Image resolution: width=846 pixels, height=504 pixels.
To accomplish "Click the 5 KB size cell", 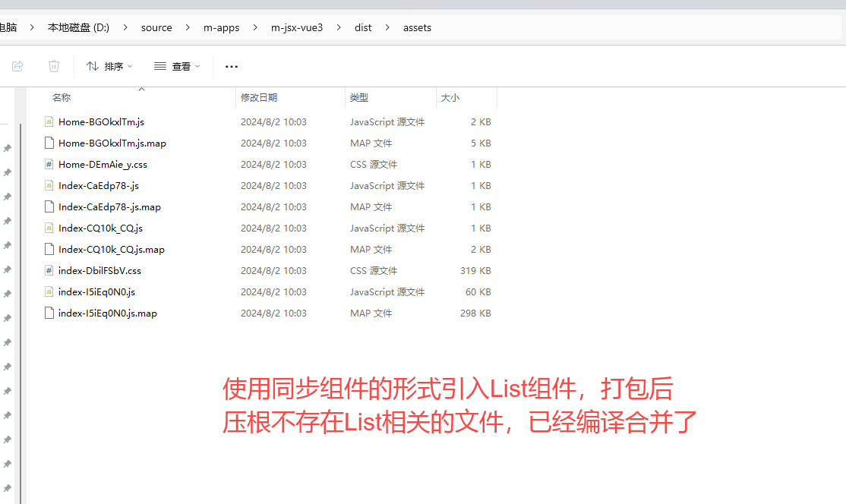I will [x=481, y=143].
